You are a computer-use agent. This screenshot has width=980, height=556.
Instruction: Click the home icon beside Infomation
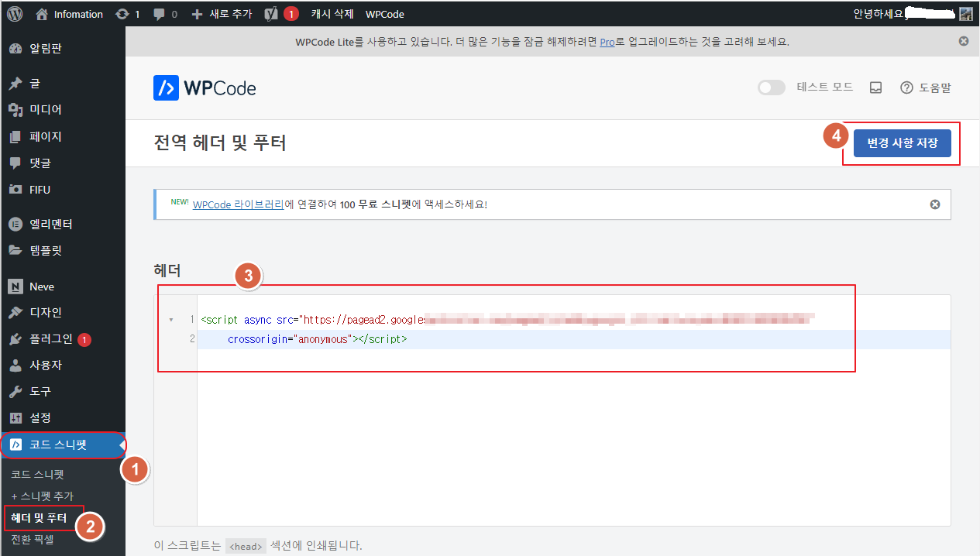coord(42,14)
